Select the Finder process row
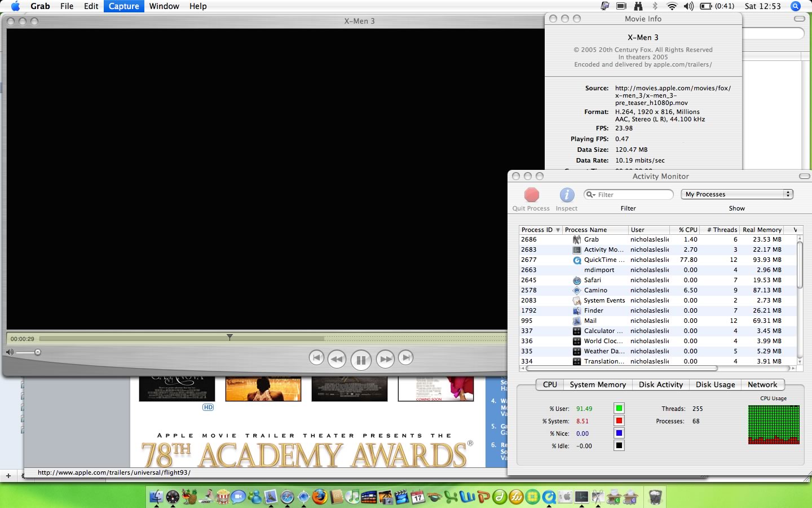 tap(657, 310)
